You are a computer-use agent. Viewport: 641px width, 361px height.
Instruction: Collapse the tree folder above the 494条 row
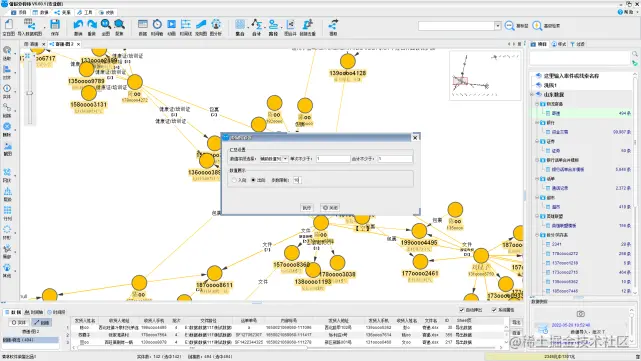coord(537,104)
